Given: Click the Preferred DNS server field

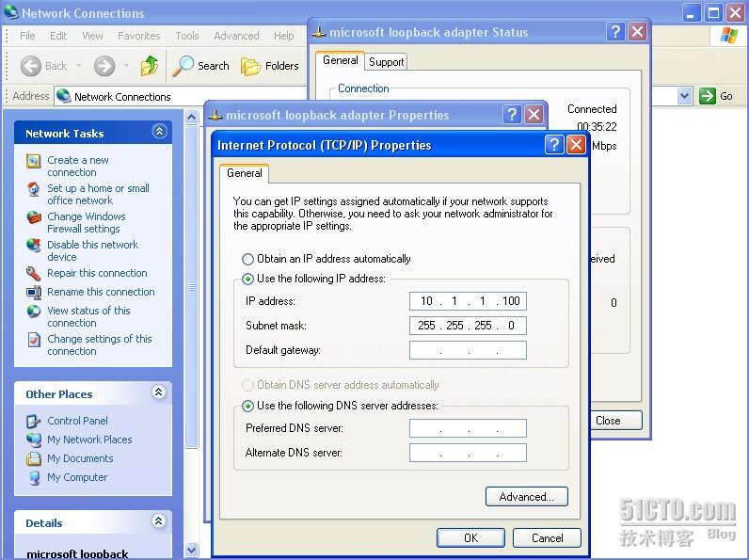Looking at the screenshot, I should point(468,428).
